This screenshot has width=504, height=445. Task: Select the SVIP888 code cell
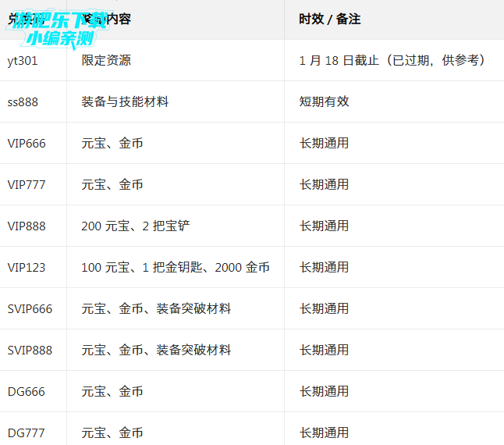(30, 350)
